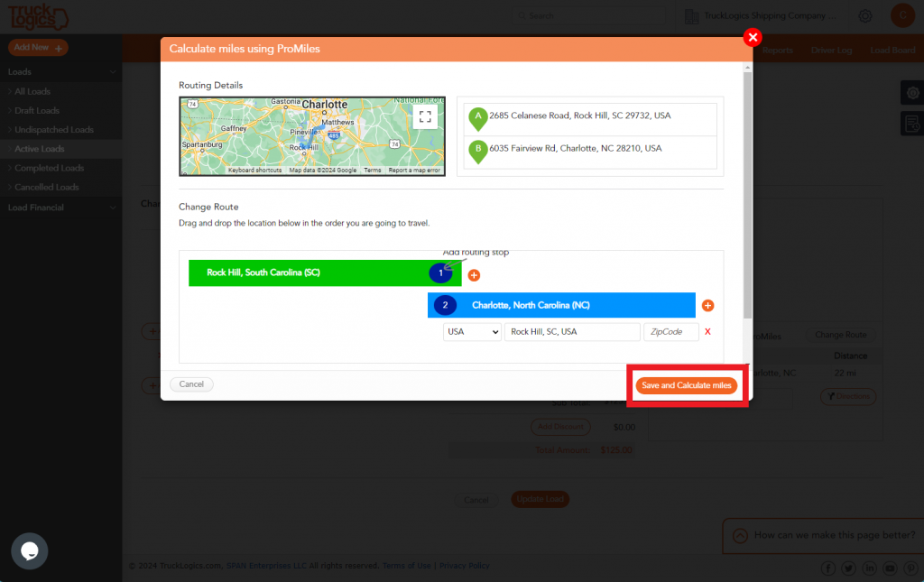The width and height of the screenshot is (924, 582).
Task: Add routing stop after Rock Hill stop
Action: point(474,275)
